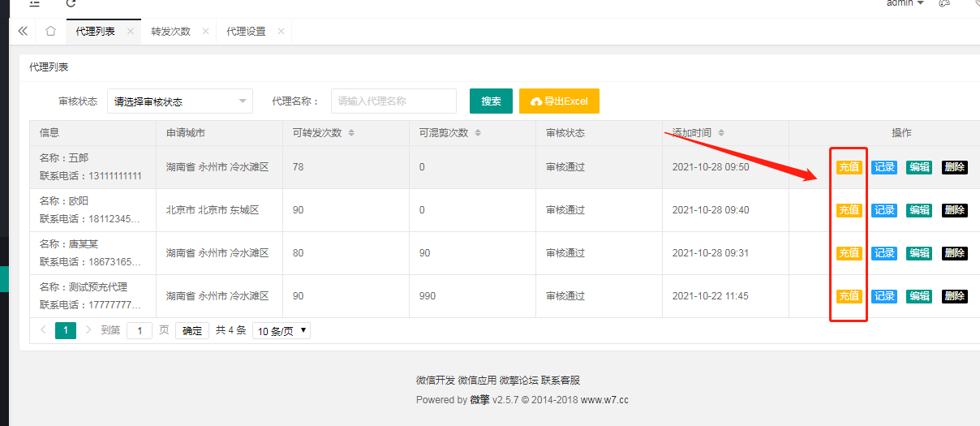
Task: Open the 审核状态 dropdown
Action: coord(180,101)
